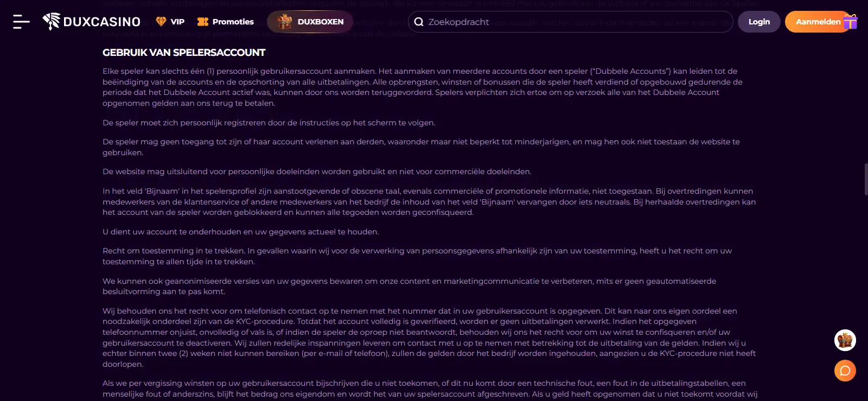Click the Duxboxen treasure chest icon
This screenshot has width=868, height=401.
284,22
